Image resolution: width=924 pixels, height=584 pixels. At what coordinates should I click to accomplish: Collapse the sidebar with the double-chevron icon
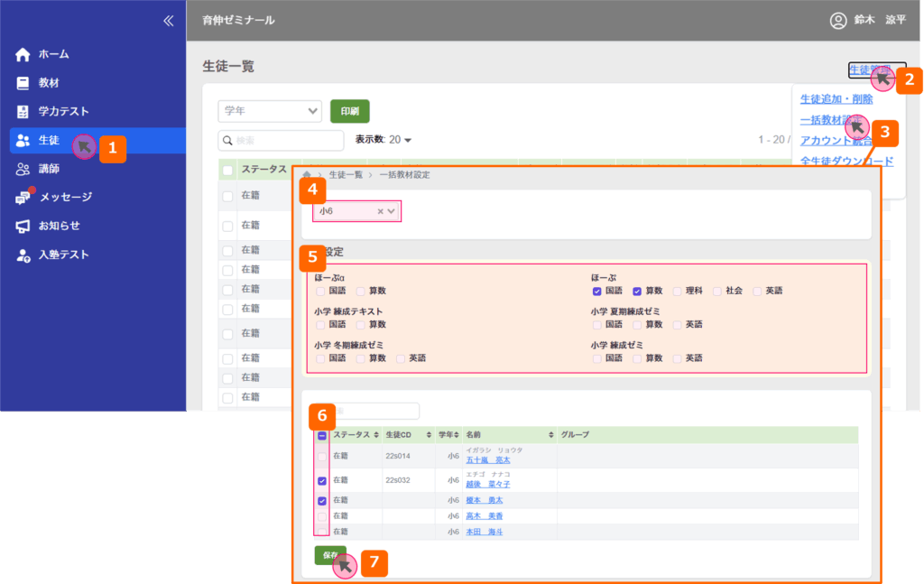pyautogui.click(x=168, y=21)
